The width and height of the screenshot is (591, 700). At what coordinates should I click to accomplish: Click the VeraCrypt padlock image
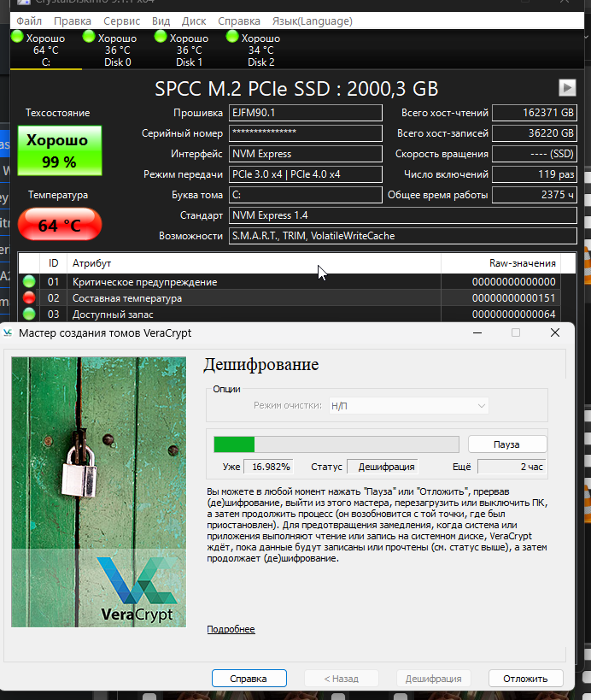click(x=98, y=491)
